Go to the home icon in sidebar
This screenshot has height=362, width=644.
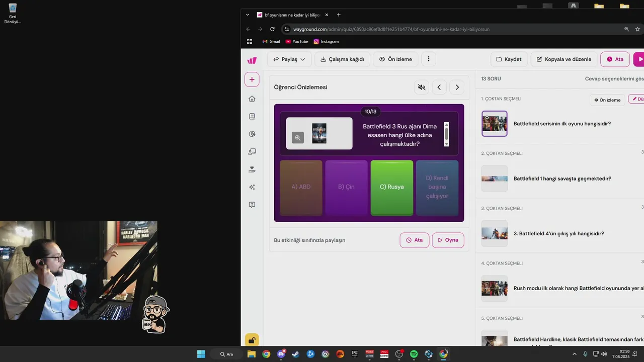tap(252, 99)
